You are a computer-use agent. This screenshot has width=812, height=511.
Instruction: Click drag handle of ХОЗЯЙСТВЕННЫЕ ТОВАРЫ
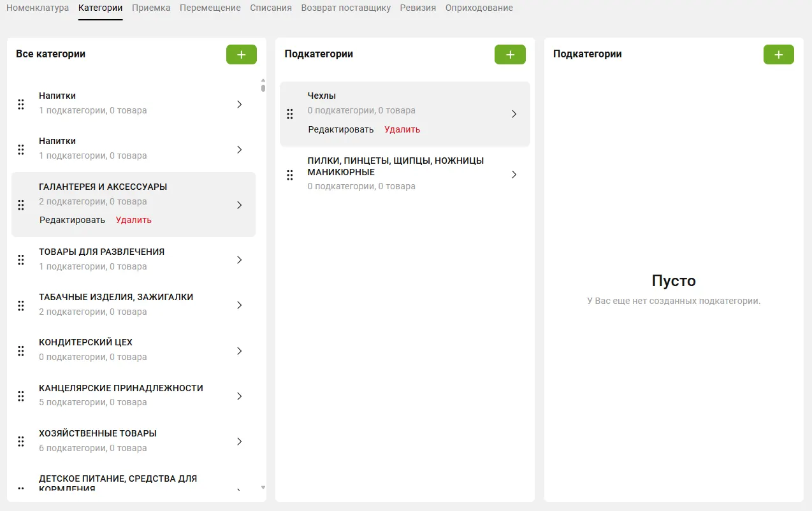click(21, 442)
